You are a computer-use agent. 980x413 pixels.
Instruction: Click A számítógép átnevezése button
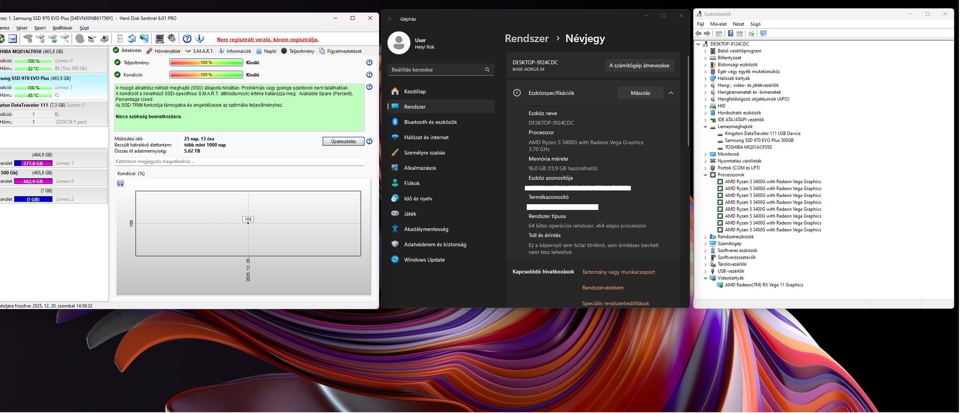639,65
